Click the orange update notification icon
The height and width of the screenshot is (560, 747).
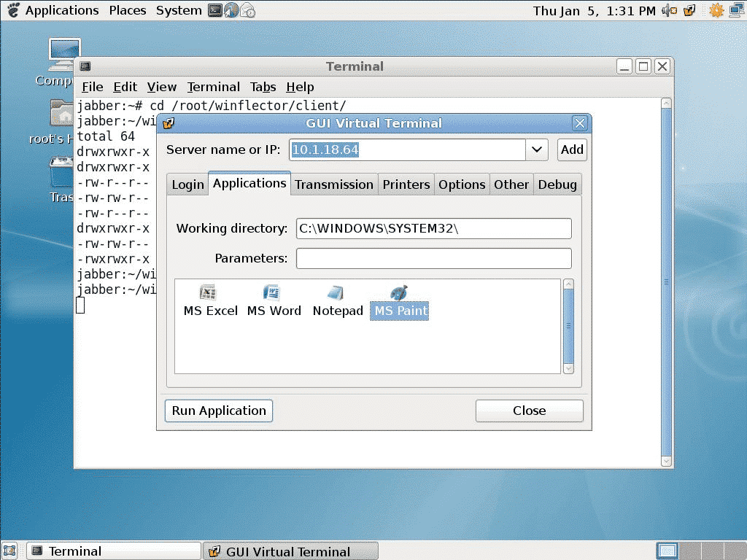[716, 10]
